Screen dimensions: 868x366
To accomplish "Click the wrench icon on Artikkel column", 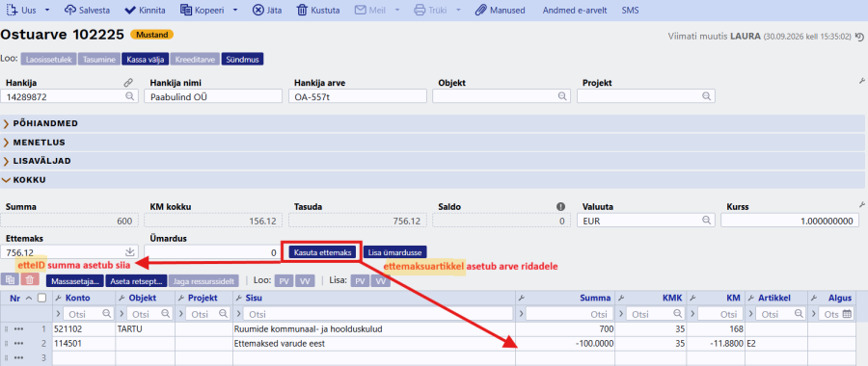I will (x=752, y=298).
